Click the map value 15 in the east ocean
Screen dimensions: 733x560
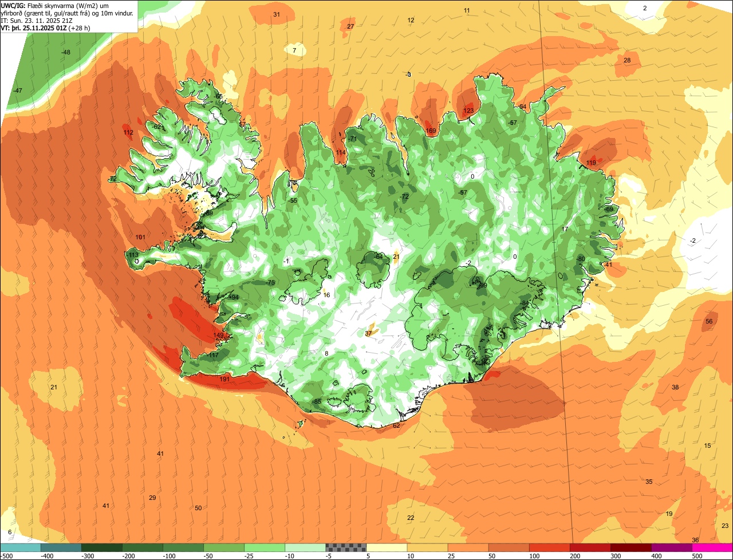click(707, 445)
